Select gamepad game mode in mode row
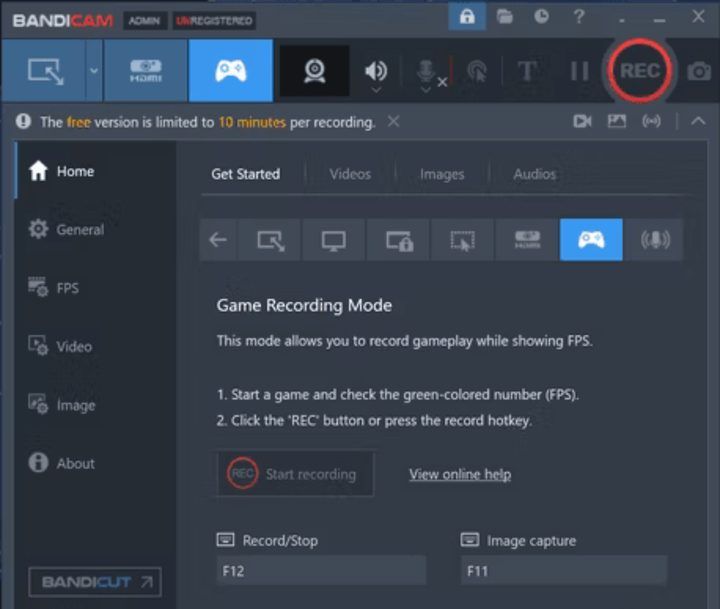This screenshot has width=720, height=609. (x=591, y=240)
